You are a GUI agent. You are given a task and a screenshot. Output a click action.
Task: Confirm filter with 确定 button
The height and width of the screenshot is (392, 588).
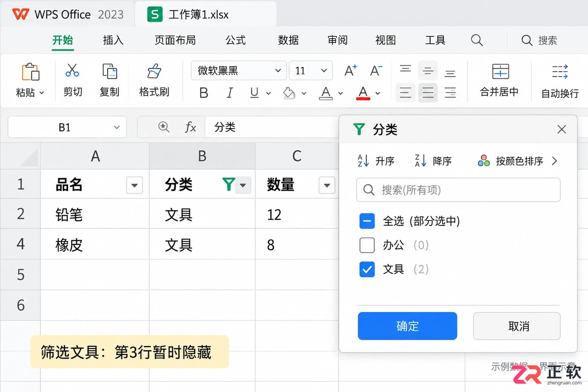(408, 326)
